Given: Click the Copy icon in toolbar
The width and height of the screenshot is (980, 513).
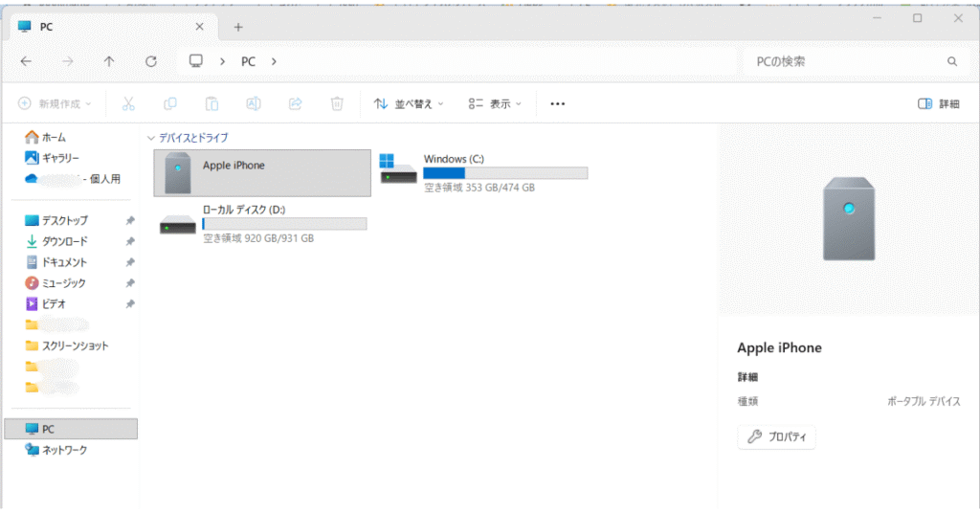Looking at the screenshot, I should pos(170,103).
